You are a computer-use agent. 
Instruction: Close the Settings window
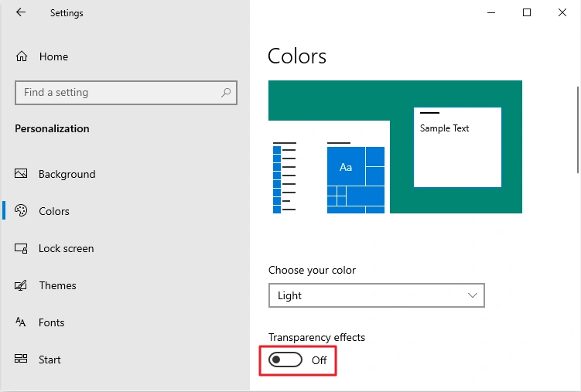pos(562,12)
